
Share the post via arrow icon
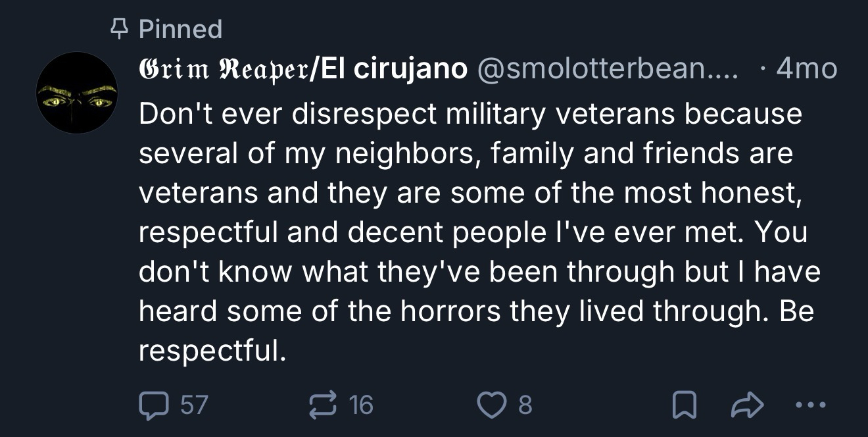coord(747,405)
